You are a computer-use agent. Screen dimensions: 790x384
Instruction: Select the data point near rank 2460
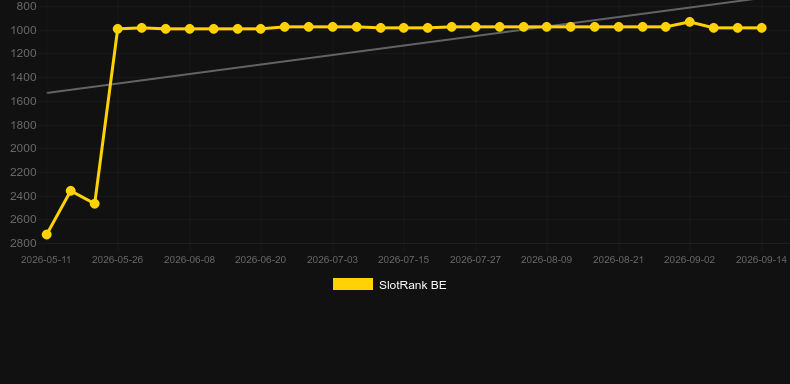pos(94,204)
